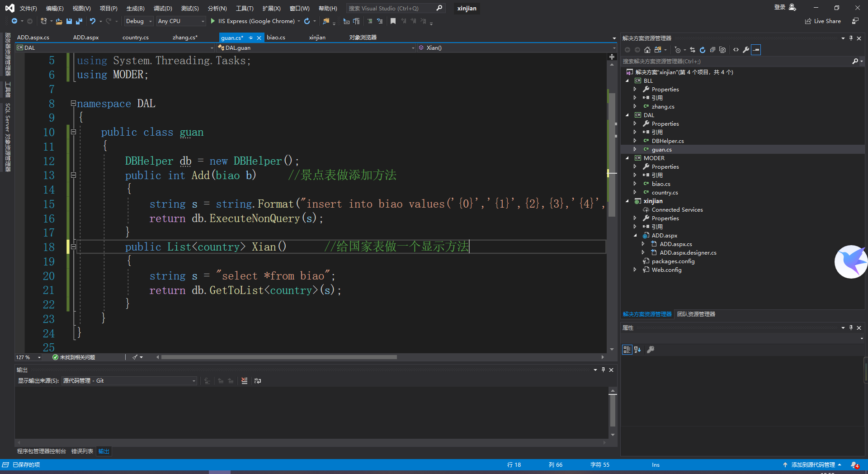The width and height of the screenshot is (868, 474).
Task: Click the Uncomment selected lines icon
Action: pos(380,21)
